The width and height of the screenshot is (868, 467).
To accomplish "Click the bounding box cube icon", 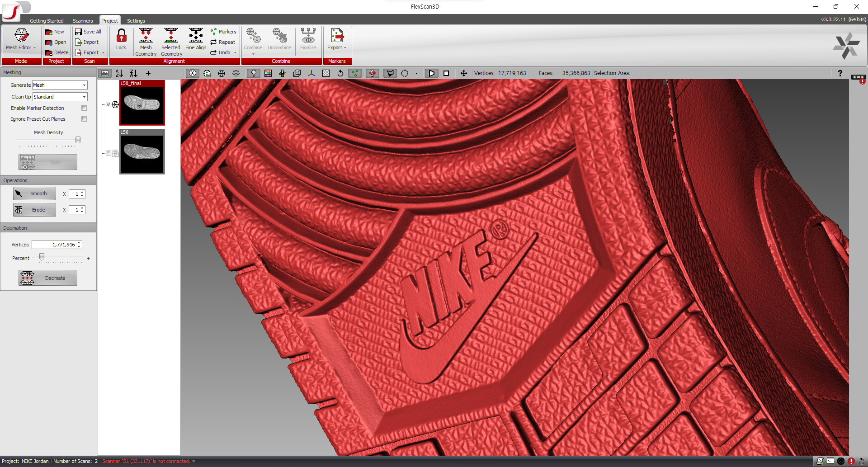I will (297, 73).
